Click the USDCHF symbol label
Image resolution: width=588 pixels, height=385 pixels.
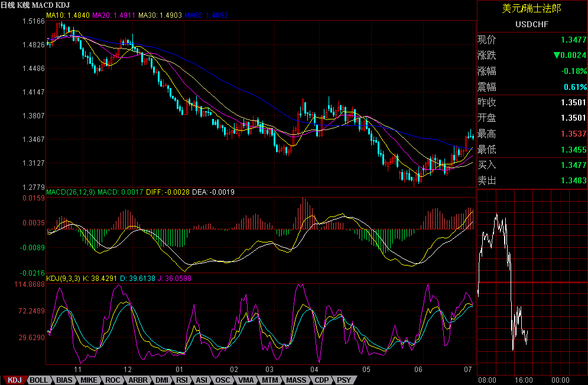[532, 24]
